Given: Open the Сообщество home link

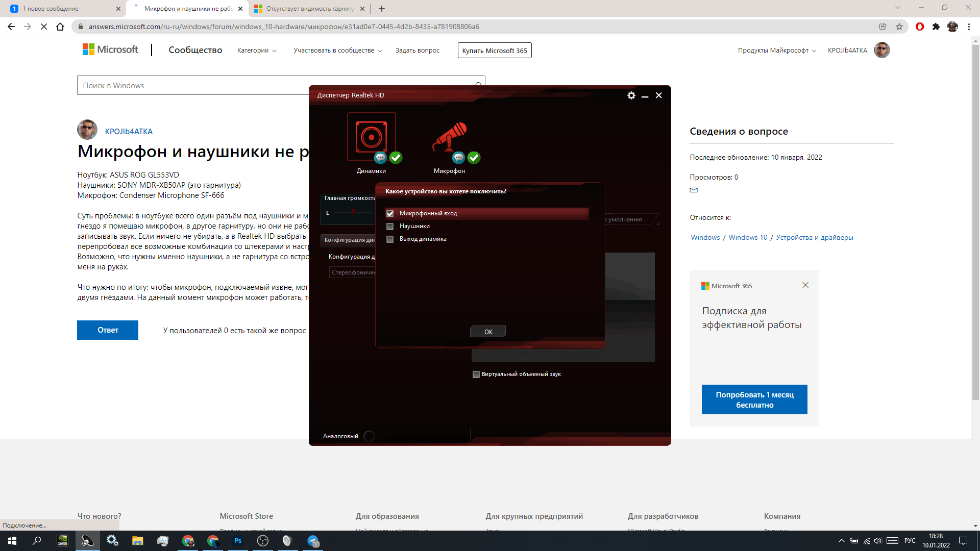Looking at the screenshot, I should (195, 50).
